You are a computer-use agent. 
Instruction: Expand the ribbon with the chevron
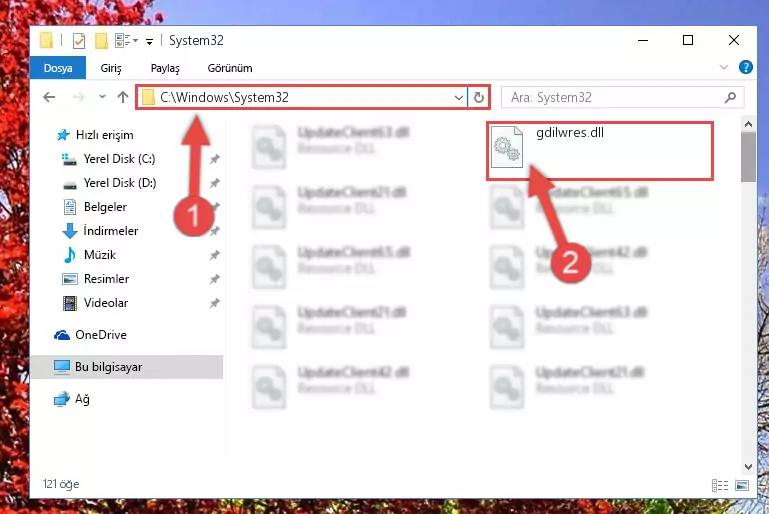[x=723, y=67]
